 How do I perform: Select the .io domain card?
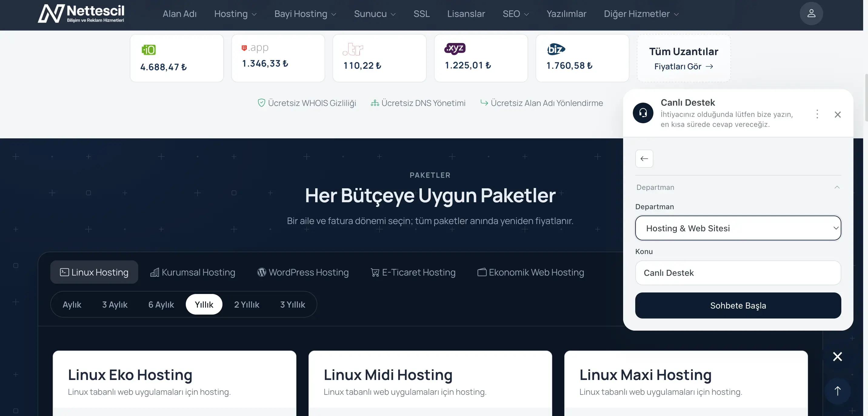[177, 58]
